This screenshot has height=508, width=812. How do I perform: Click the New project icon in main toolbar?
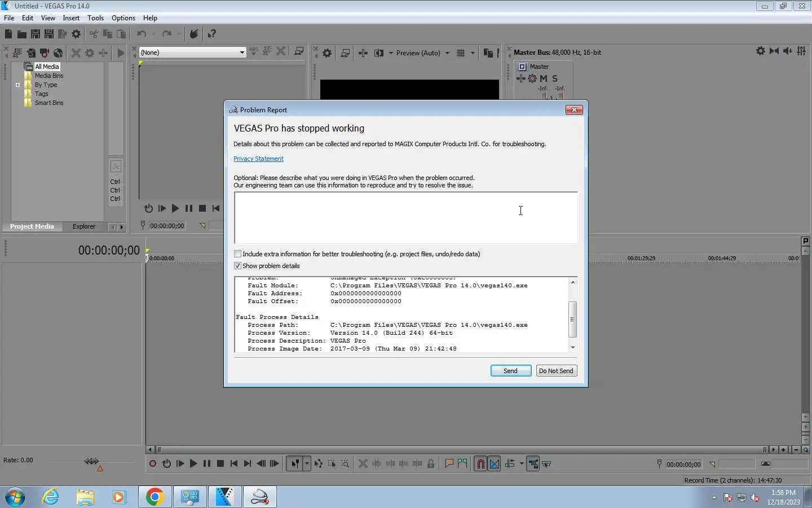click(8, 34)
